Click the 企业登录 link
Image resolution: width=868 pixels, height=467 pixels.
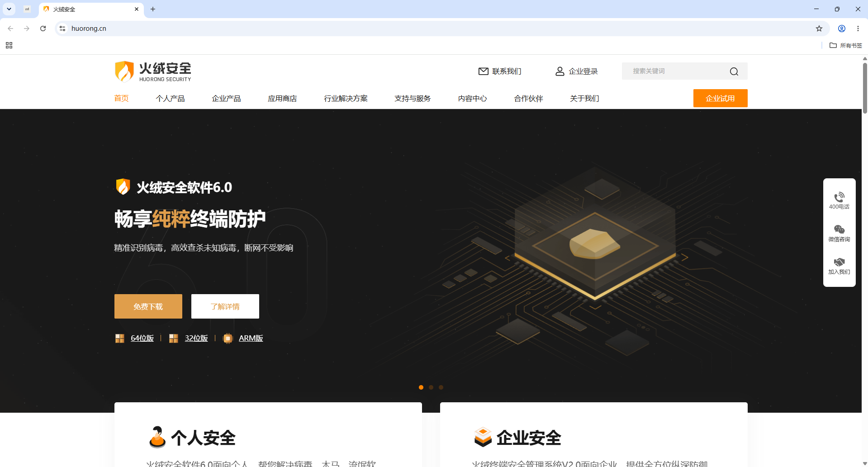coord(583,71)
